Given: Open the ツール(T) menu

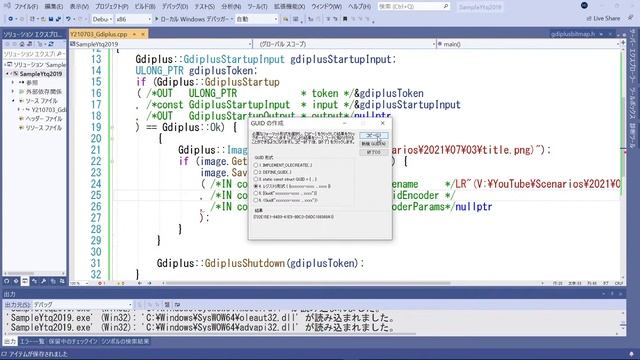Looking at the screenshot, I should [257, 7].
